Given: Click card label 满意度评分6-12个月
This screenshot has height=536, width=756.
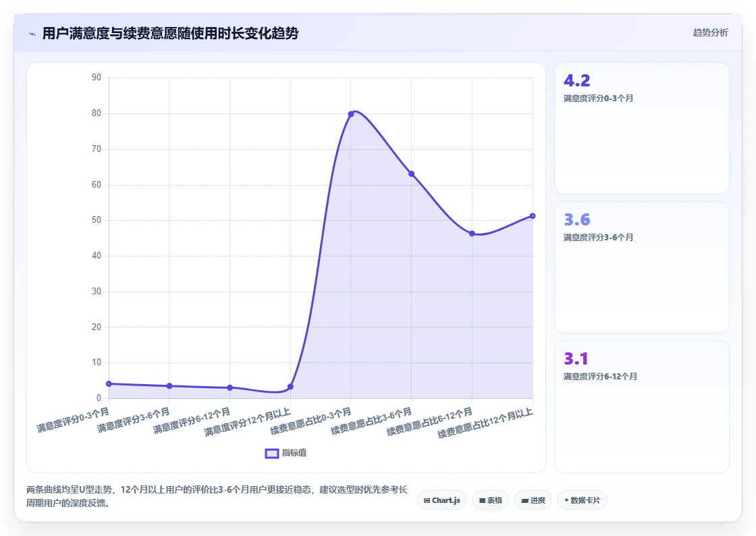Looking at the screenshot, I should click(x=600, y=377).
